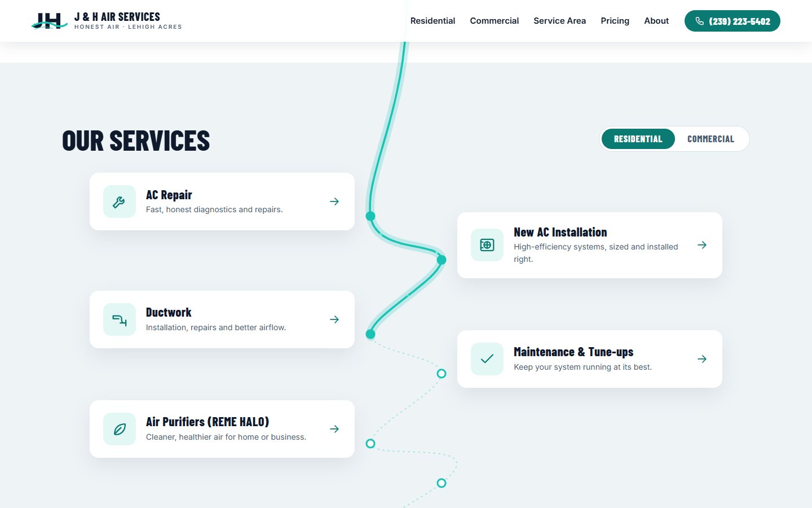Open the About page from the navbar
Image resolution: width=812 pixels, height=508 pixels.
(x=656, y=21)
